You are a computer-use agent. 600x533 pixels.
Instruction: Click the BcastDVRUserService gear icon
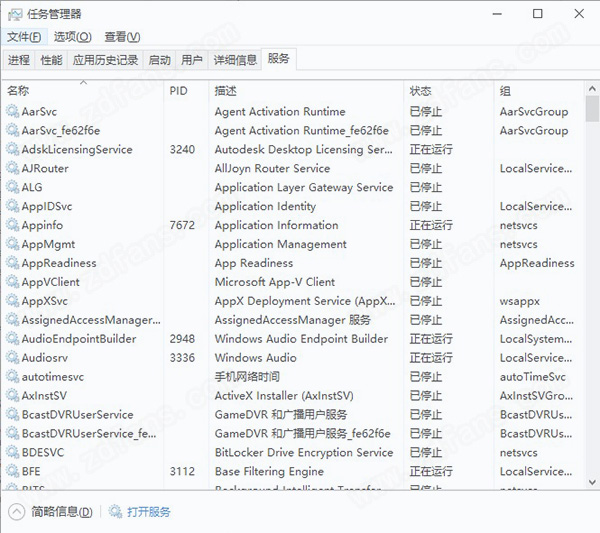[13, 414]
